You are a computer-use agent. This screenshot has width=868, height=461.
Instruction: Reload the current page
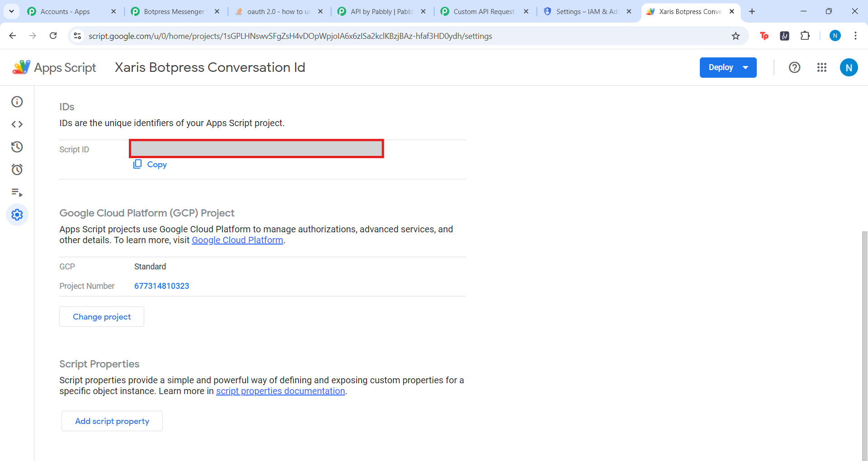tap(53, 36)
